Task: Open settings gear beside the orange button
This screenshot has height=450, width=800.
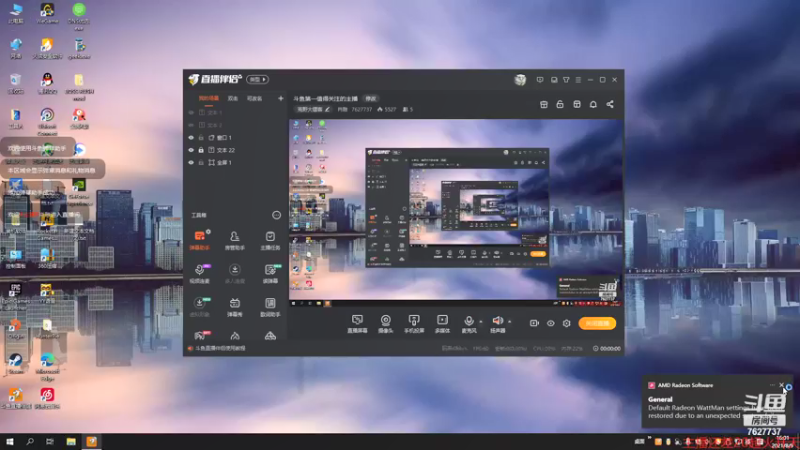Action: click(566, 323)
